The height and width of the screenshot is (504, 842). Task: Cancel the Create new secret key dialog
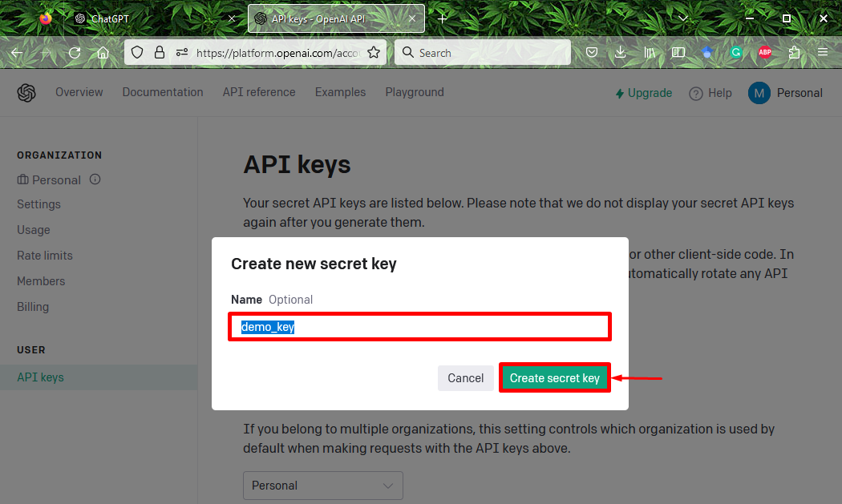click(466, 378)
